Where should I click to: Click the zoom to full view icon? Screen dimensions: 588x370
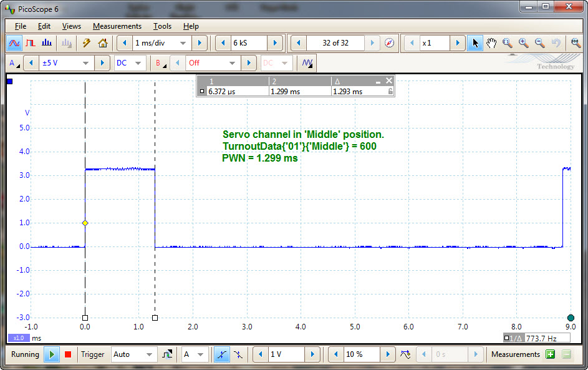576,43
